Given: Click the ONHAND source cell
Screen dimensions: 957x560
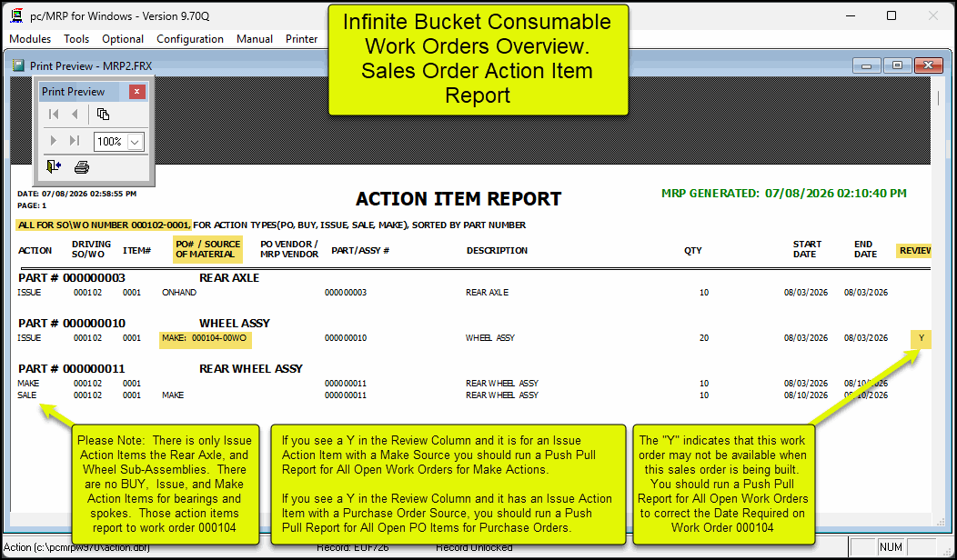Looking at the screenshot, I should (179, 292).
